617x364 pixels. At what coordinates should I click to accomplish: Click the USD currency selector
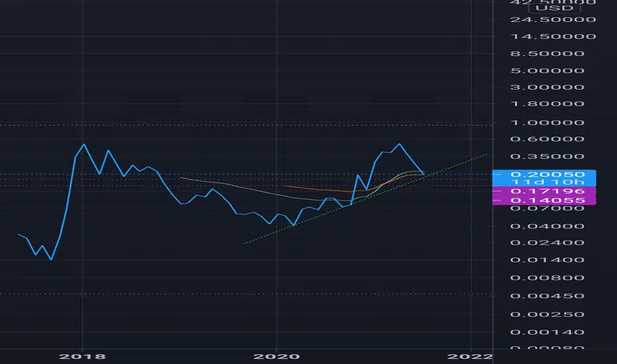pyautogui.click(x=554, y=8)
